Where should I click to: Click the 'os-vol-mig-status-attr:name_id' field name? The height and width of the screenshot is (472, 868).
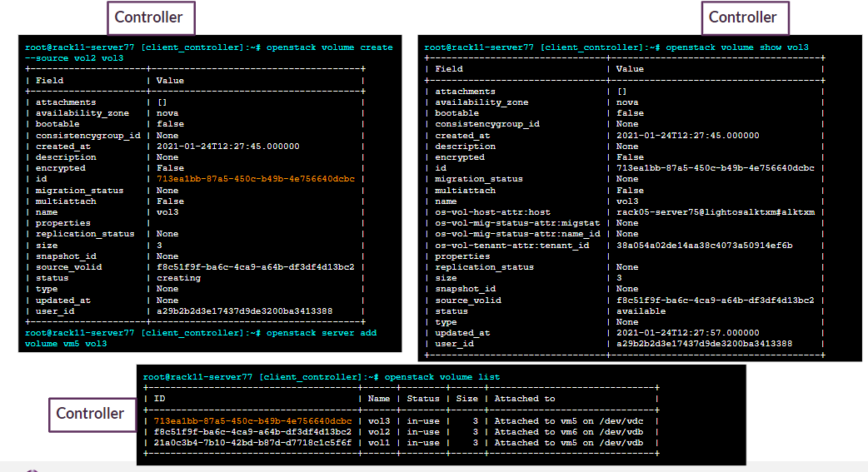(517, 234)
